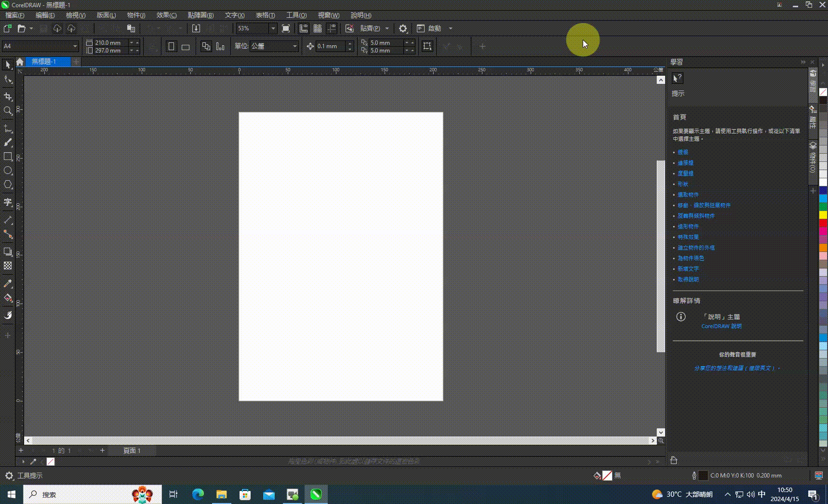Screen dimensions: 828x504
Task: Expand the Open file arrow dropdown
Action: pyautogui.click(x=31, y=28)
